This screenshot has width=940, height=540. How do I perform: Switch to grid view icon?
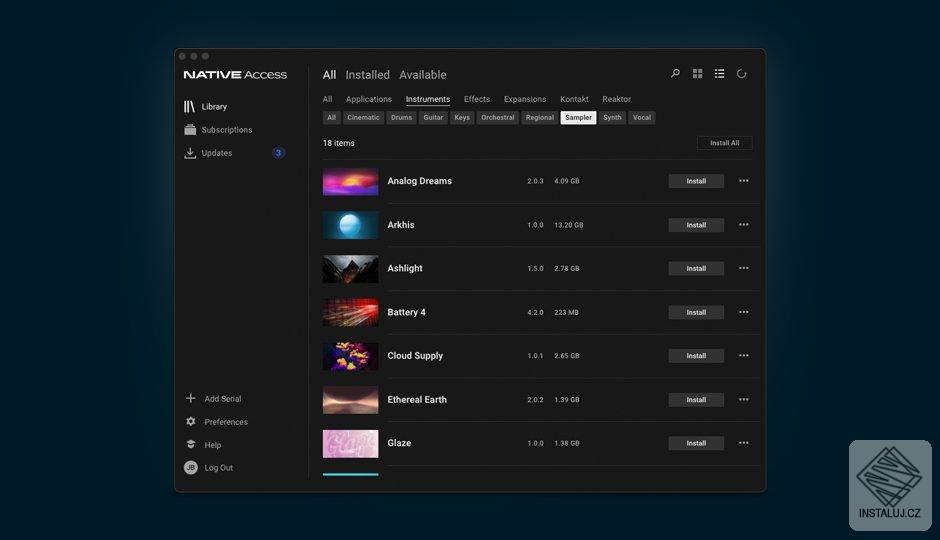(697, 74)
